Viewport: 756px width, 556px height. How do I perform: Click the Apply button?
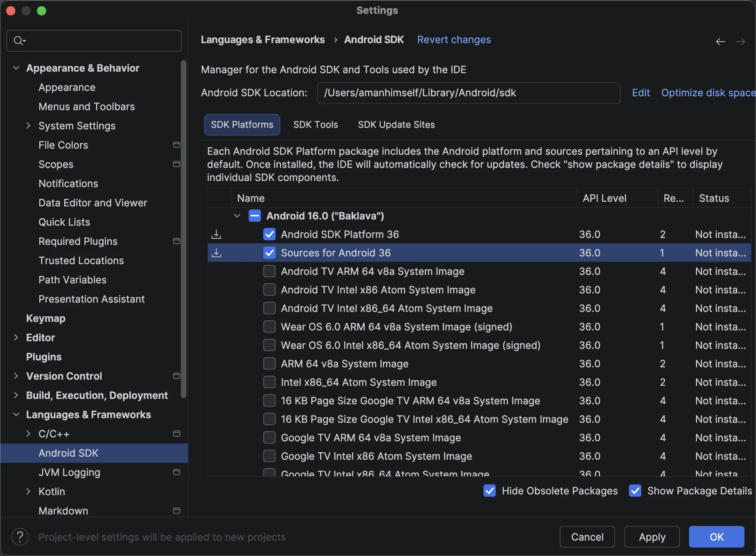[x=652, y=537]
